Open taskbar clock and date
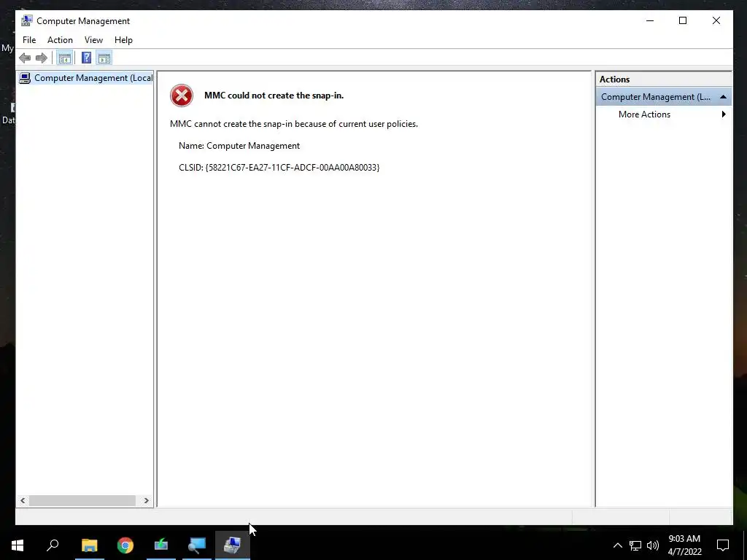Image resolution: width=747 pixels, height=560 pixels. click(x=684, y=545)
